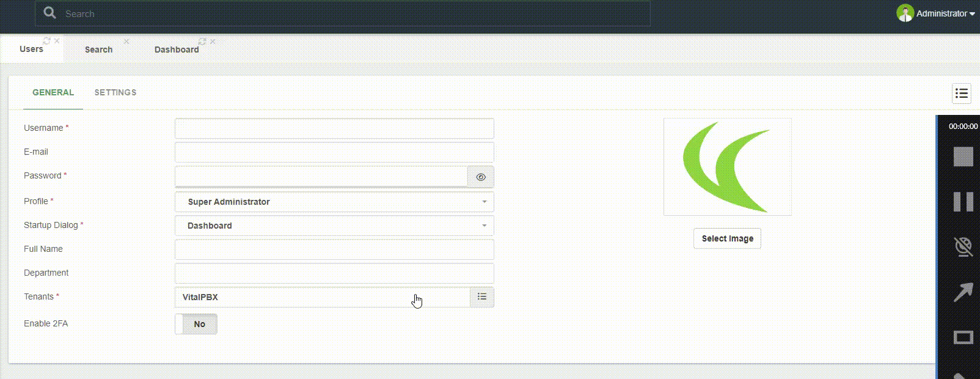The image size is (980, 379).
Task: Click the E-mail input field
Action: click(x=334, y=152)
